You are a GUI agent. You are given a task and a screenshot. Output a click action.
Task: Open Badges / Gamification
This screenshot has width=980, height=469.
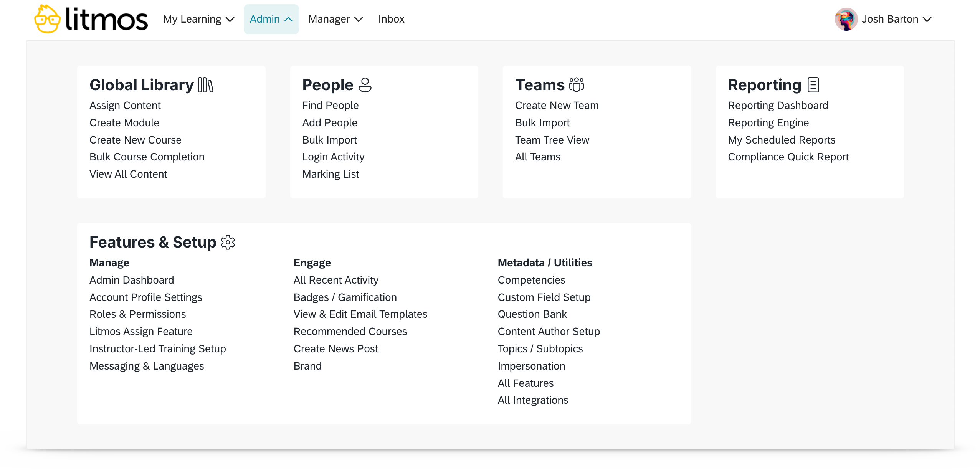click(x=345, y=297)
